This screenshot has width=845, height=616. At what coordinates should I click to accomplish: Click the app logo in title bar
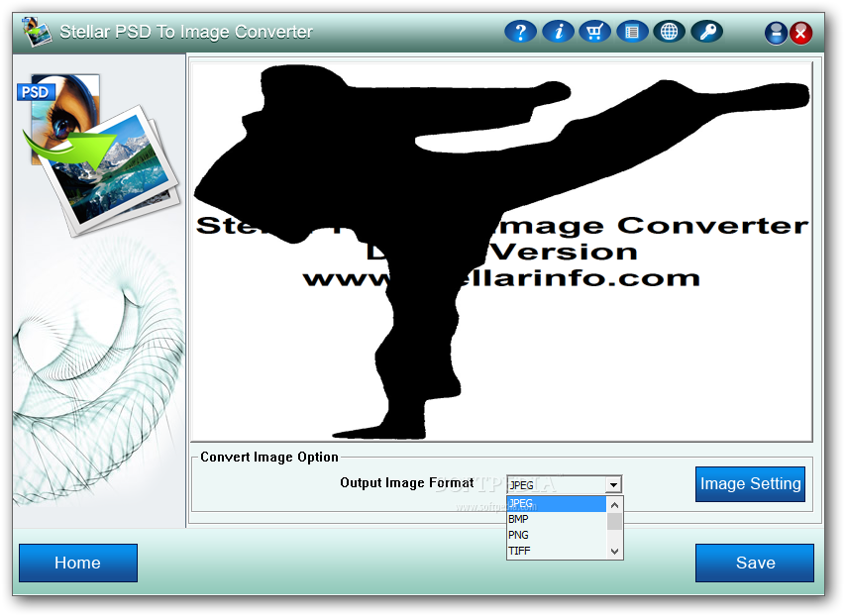coord(37,32)
